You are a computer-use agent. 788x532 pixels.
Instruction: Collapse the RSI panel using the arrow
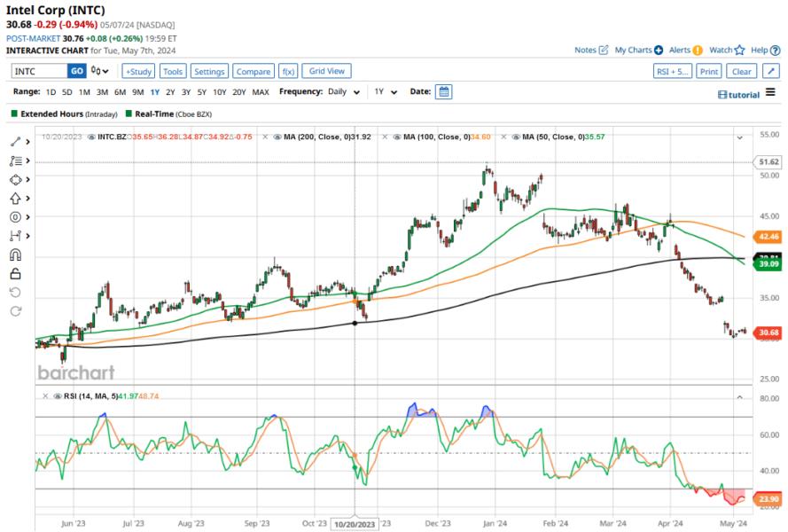pos(741,396)
